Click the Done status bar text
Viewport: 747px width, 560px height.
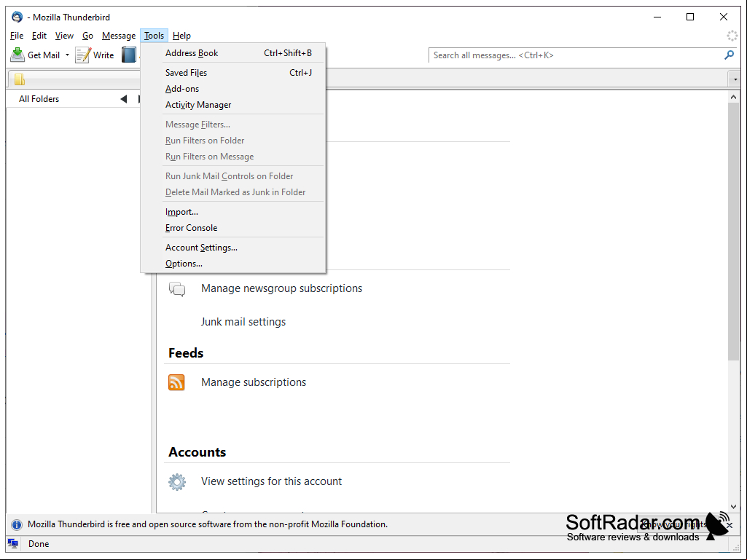(39, 544)
